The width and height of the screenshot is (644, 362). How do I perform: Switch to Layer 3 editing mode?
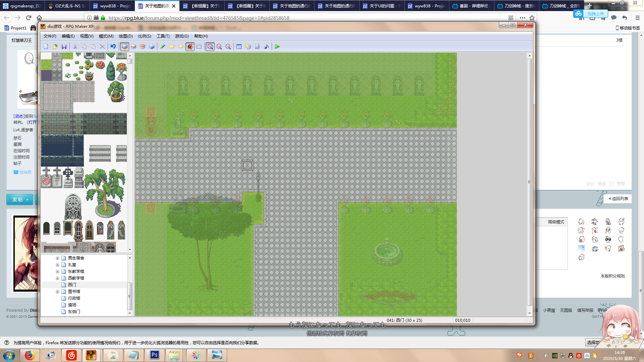pos(143,47)
